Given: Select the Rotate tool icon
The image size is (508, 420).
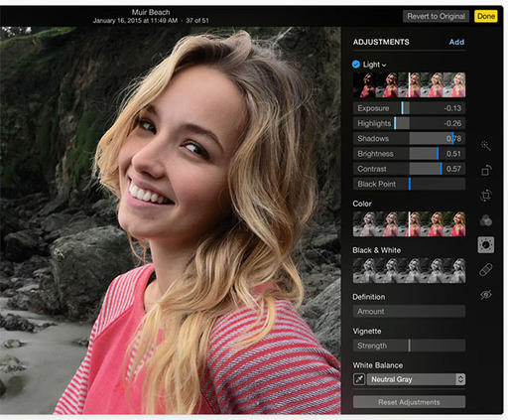Looking at the screenshot, I should [x=486, y=171].
